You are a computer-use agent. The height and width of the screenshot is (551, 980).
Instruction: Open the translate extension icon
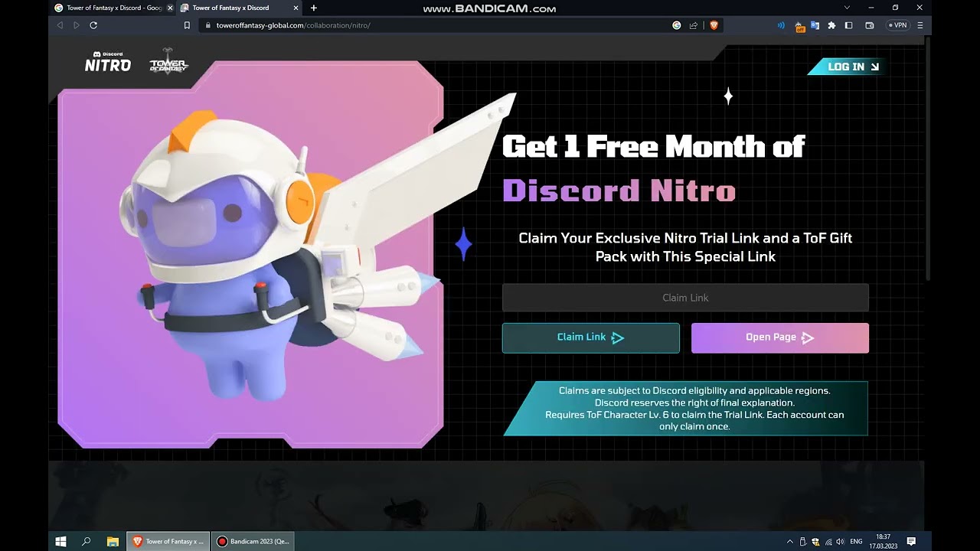[815, 25]
